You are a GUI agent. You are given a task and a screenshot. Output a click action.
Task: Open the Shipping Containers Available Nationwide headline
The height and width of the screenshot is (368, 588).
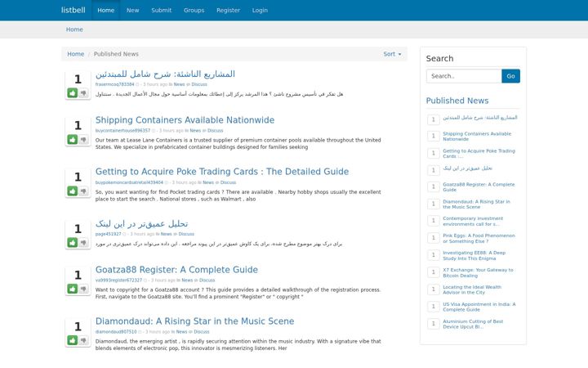pos(185,120)
